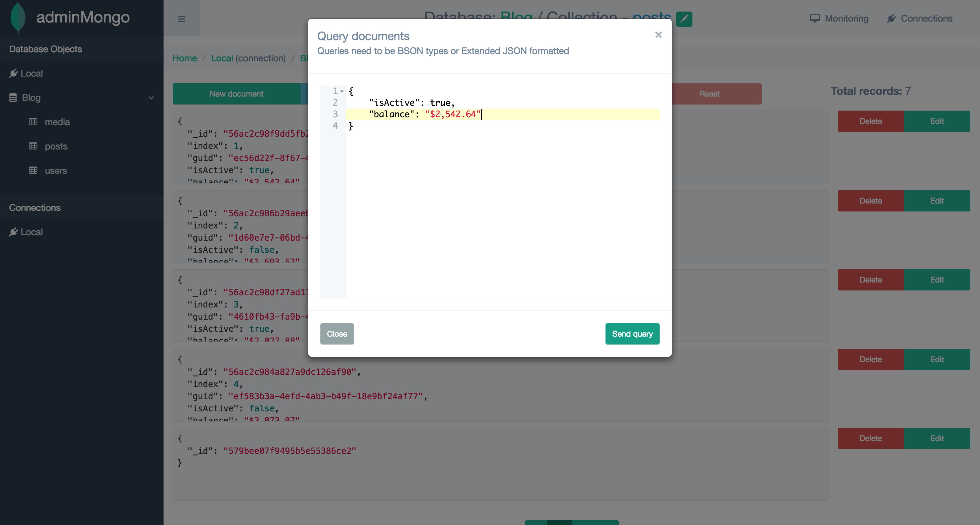
Task: Delete the document with index 2
Action: coord(871,201)
